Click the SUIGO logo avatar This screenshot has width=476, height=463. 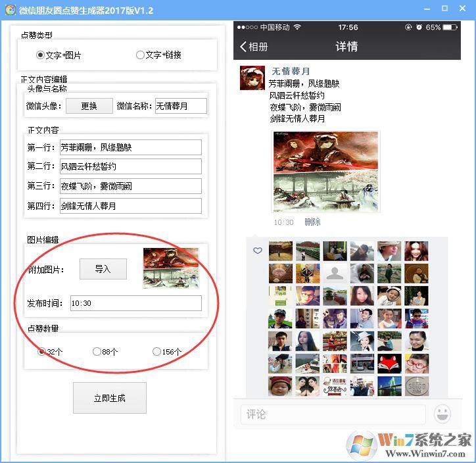click(417, 386)
